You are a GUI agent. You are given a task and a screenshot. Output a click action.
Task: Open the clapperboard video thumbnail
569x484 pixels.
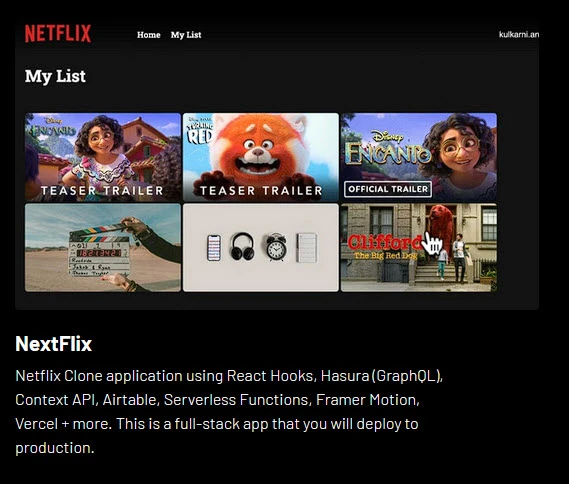(x=103, y=247)
